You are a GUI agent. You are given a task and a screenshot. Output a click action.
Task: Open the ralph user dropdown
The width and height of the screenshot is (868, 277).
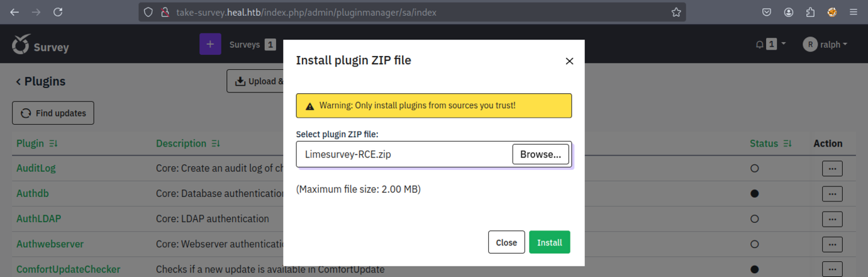tap(825, 44)
